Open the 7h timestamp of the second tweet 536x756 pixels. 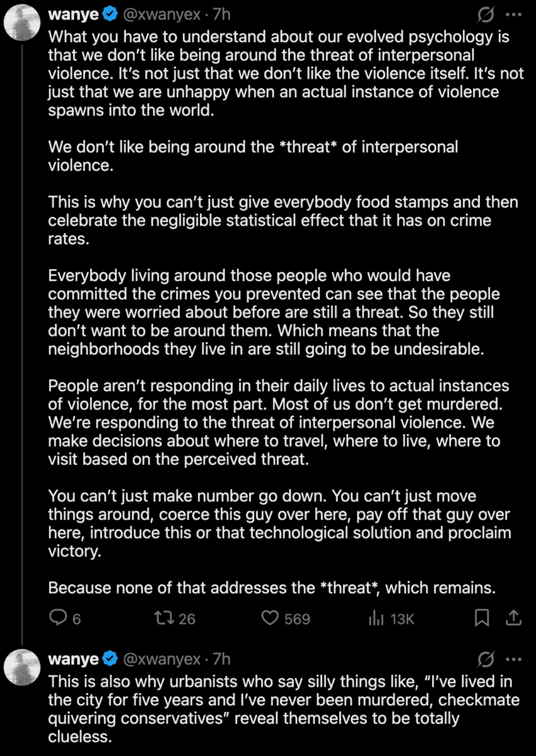(x=221, y=660)
